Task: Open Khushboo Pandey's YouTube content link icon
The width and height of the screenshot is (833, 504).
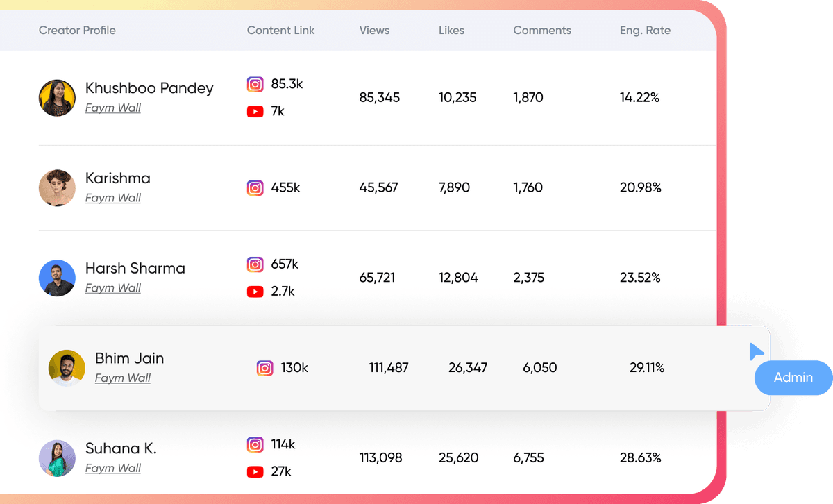Action: 255,111
